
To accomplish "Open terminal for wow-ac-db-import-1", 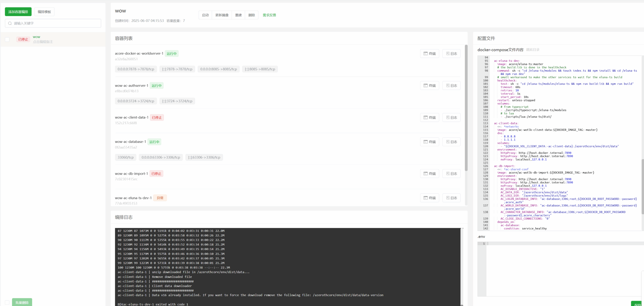I will (429, 174).
